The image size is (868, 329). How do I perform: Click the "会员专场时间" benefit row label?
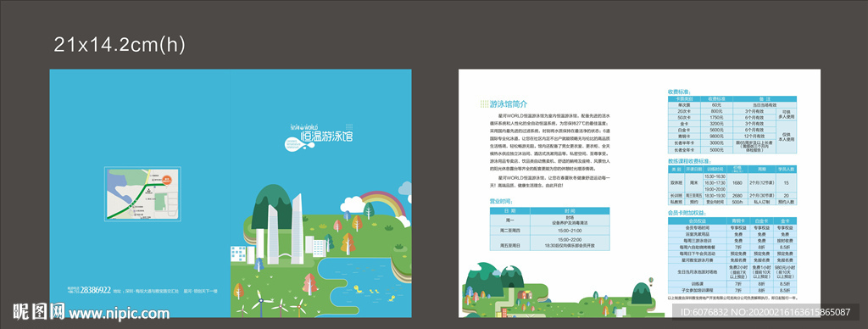point(698,227)
